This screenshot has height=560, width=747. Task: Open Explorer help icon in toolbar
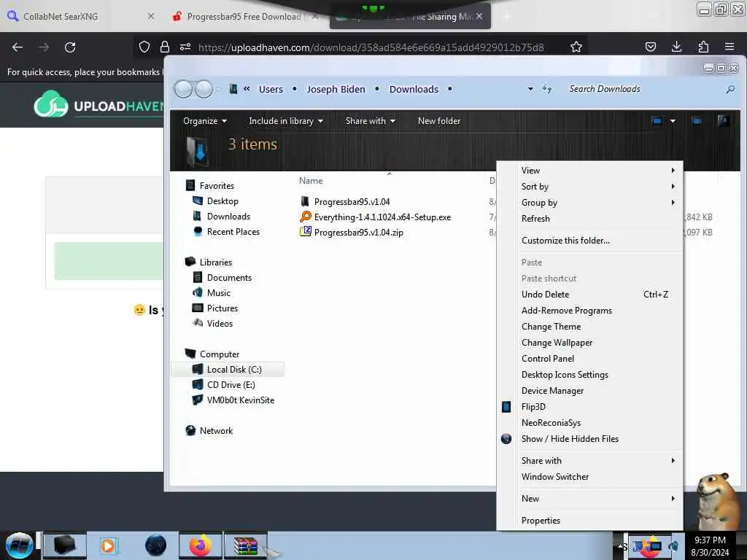pos(723,121)
